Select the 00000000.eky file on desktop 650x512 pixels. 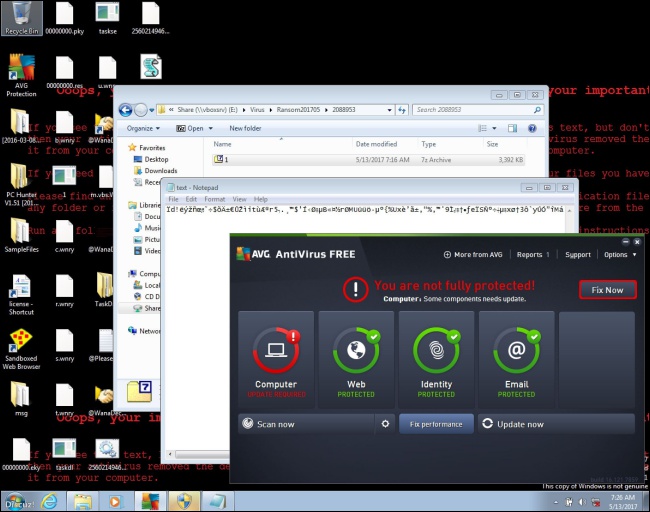21,454
